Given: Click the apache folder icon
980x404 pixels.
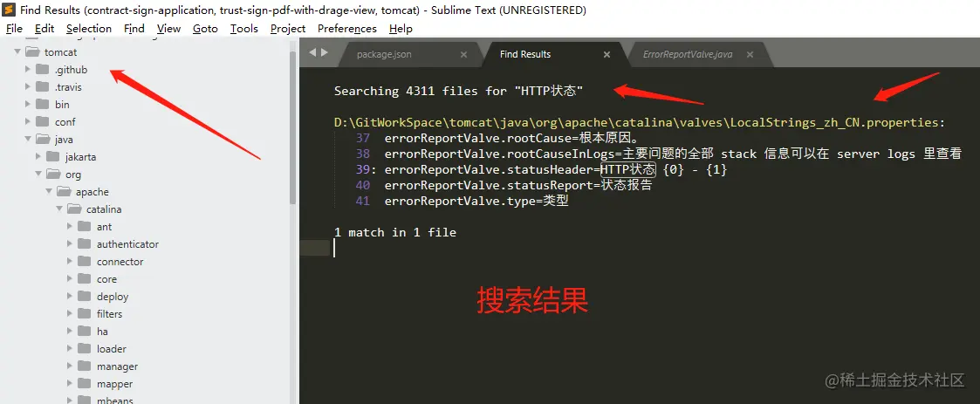Looking at the screenshot, I should point(64,191).
